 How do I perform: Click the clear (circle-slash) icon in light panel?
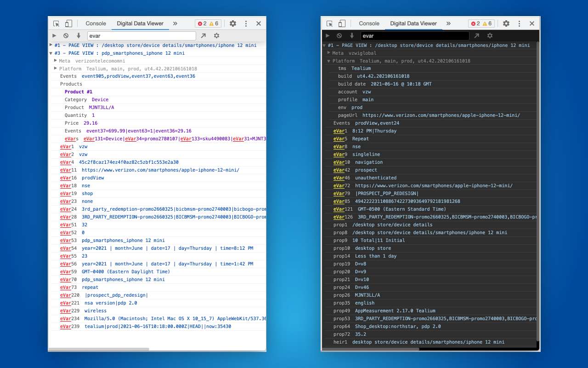pyautogui.click(x=66, y=35)
